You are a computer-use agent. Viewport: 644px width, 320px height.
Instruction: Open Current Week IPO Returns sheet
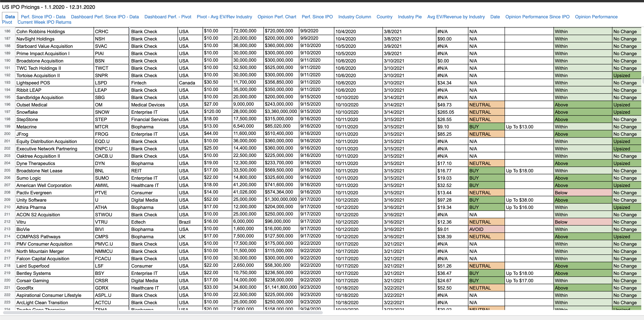click(x=44, y=22)
